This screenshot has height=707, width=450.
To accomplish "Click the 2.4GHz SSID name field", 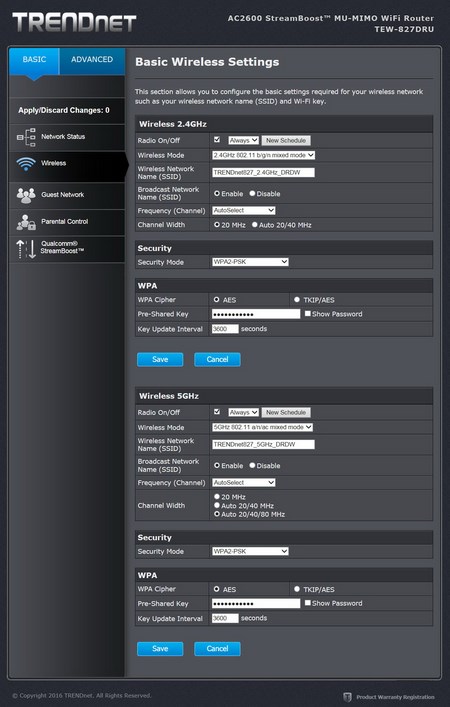I will pyautogui.click(x=263, y=172).
